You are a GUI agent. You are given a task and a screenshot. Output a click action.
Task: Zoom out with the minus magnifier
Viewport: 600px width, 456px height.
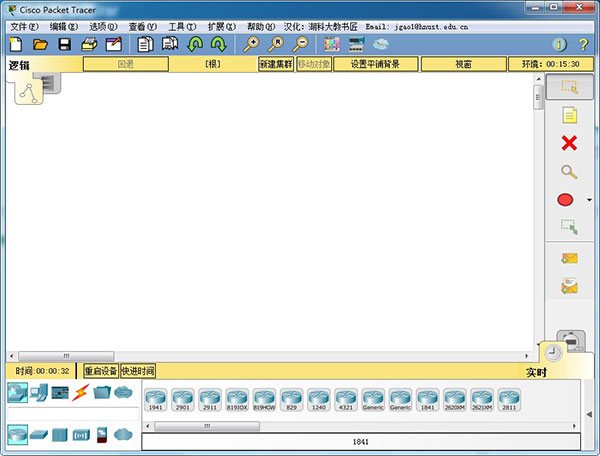(300, 44)
